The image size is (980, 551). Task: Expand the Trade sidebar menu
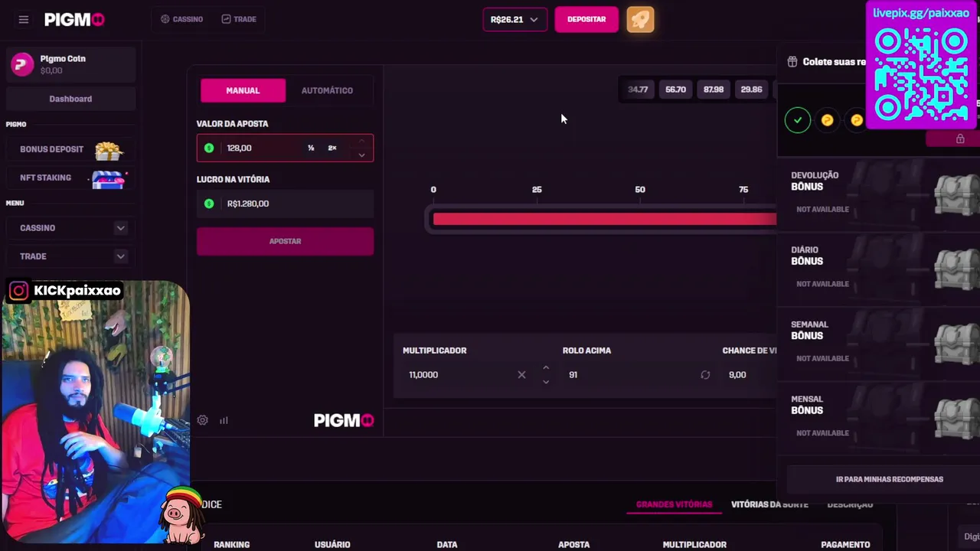tap(70, 256)
